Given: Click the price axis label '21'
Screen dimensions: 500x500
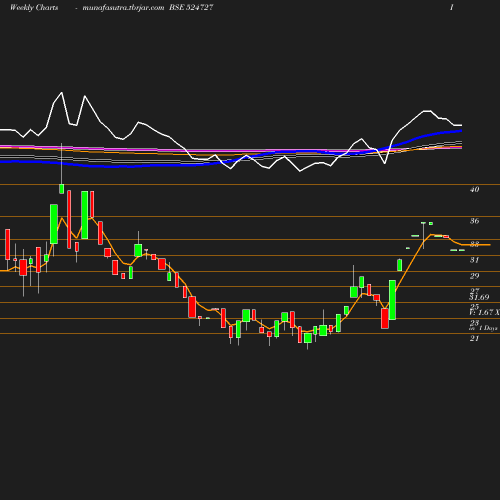Looking at the screenshot, I should [474, 338].
